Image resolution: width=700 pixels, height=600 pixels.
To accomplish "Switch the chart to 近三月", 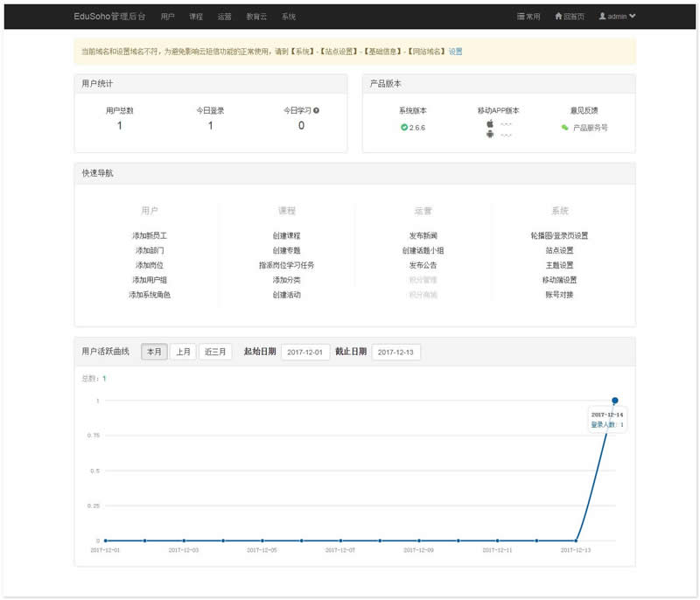I will pos(214,352).
